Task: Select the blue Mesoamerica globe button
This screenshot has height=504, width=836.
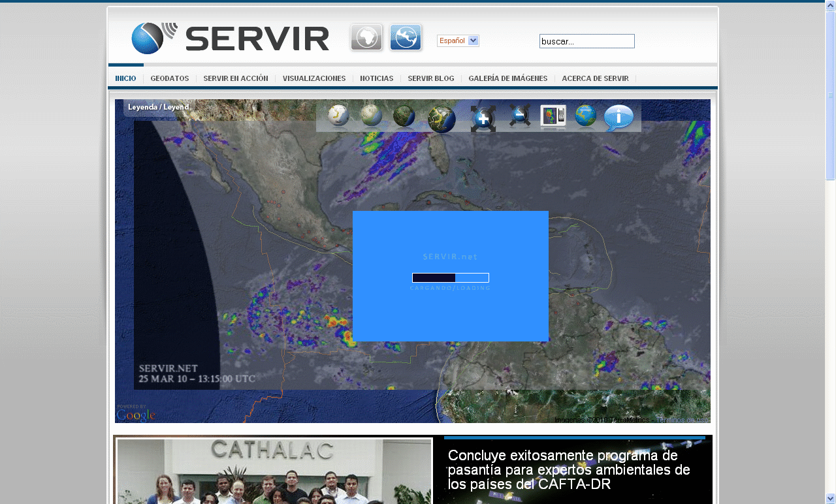Action: pyautogui.click(x=406, y=37)
